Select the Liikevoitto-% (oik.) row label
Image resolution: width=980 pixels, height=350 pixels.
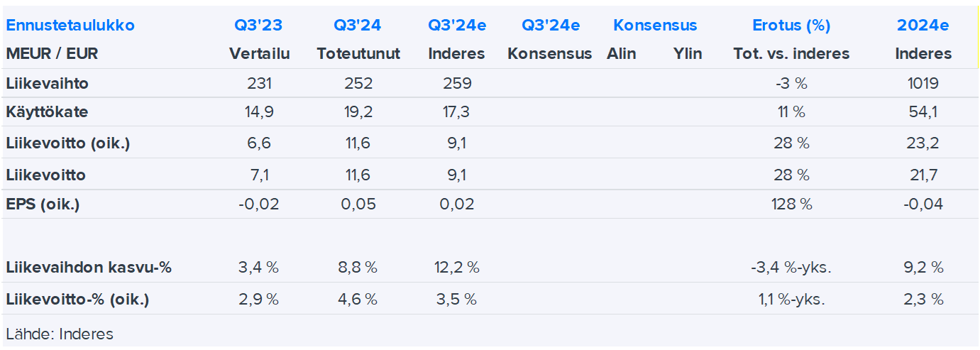click(77, 300)
